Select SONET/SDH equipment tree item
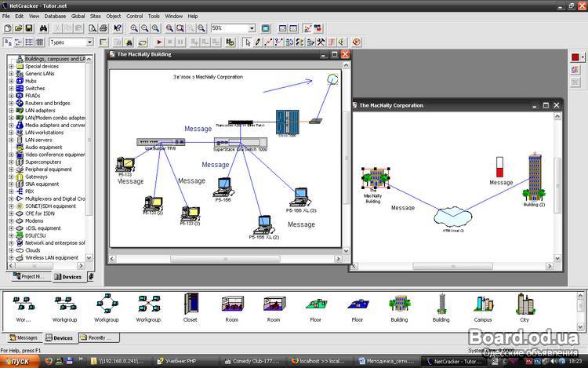The height and width of the screenshot is (368, 588). point(50,206)
